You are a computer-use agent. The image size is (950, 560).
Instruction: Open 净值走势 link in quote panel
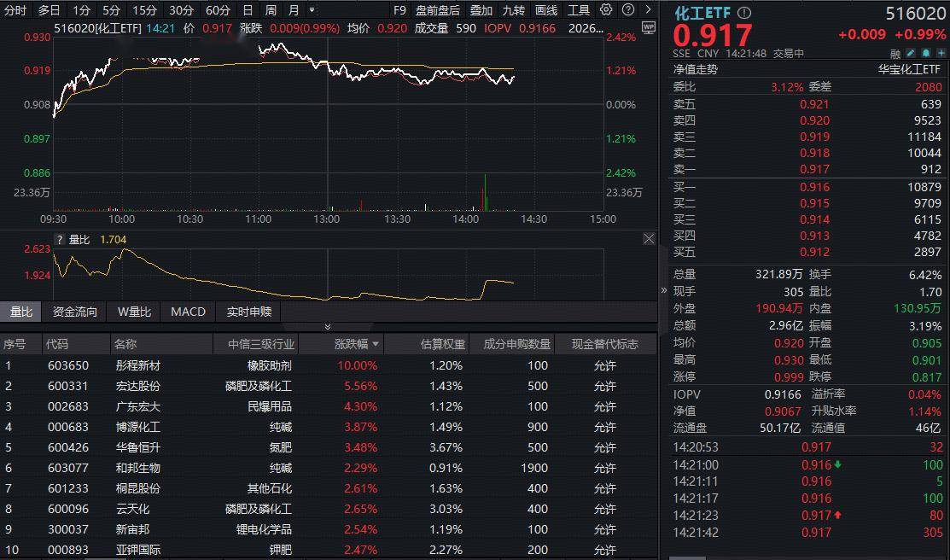coord(696,70)
